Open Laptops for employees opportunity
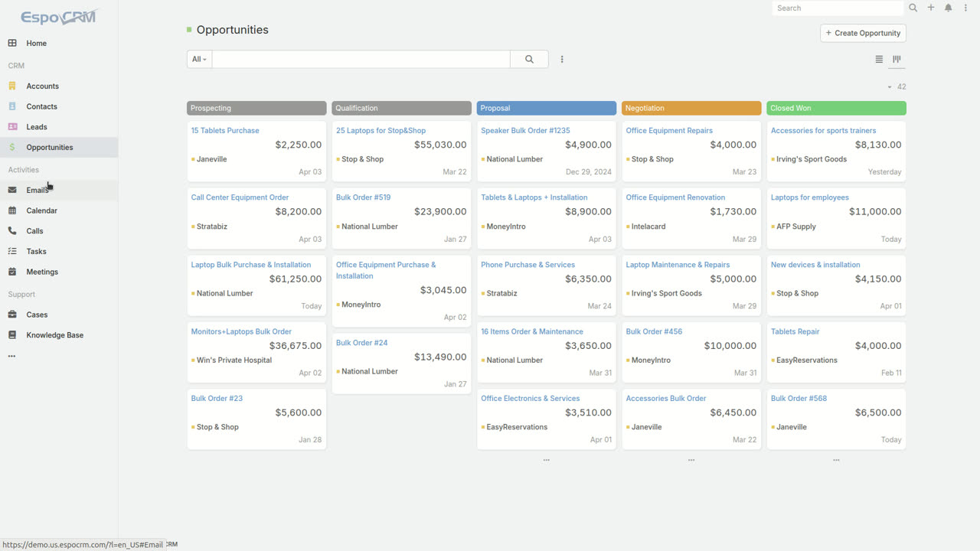 809,197
